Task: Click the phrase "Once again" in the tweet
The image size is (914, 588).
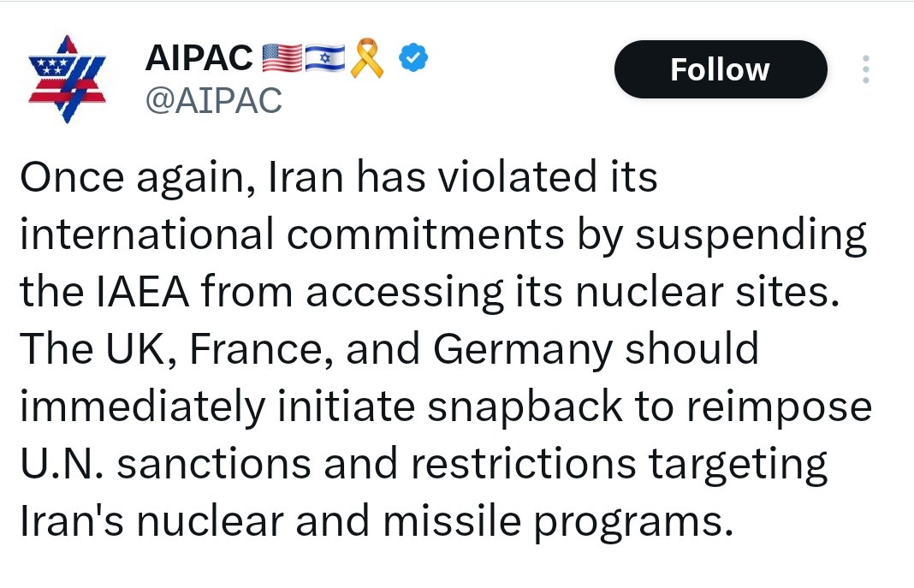Action: (125, 178)
